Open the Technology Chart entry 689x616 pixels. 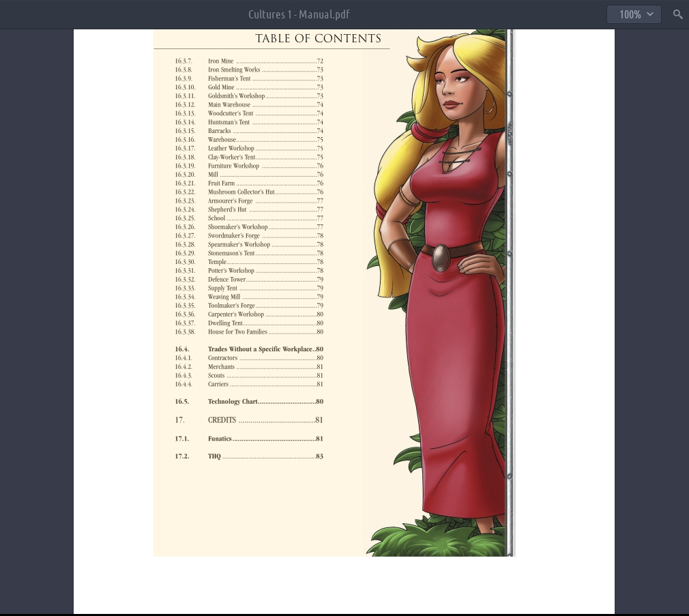(233, 402)
